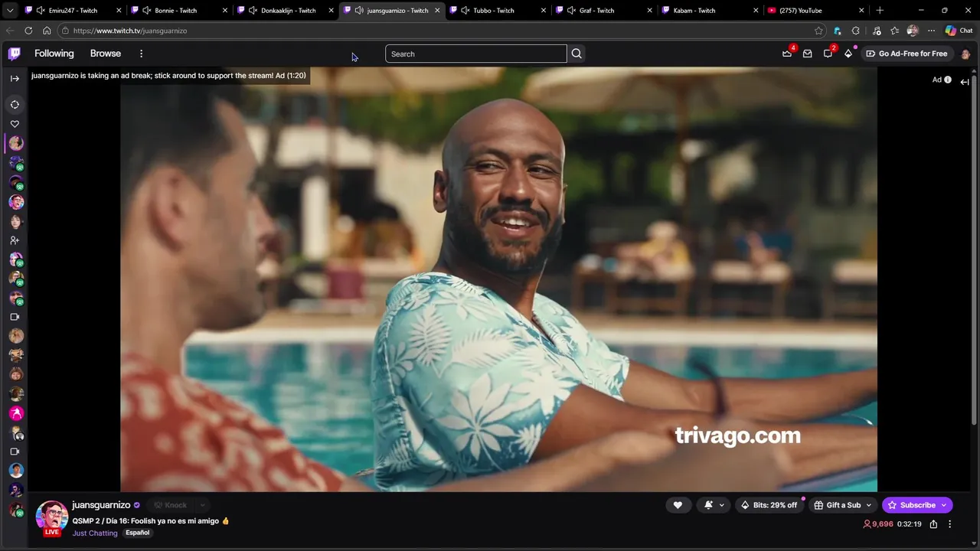Screen dimensions: 980x551
Task: Open the For You sidebar icon
Action: pyautogui.click(x=15, y=105)
